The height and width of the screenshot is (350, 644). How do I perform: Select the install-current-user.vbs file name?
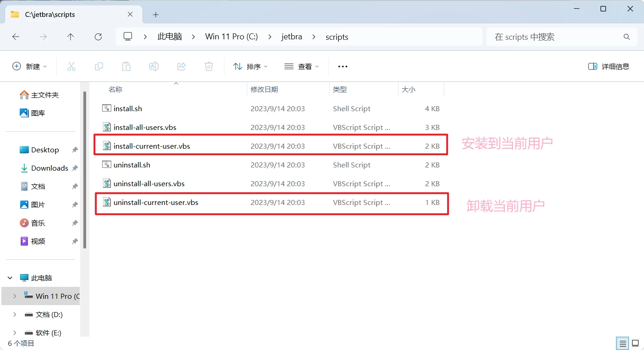tap(152, 146)
